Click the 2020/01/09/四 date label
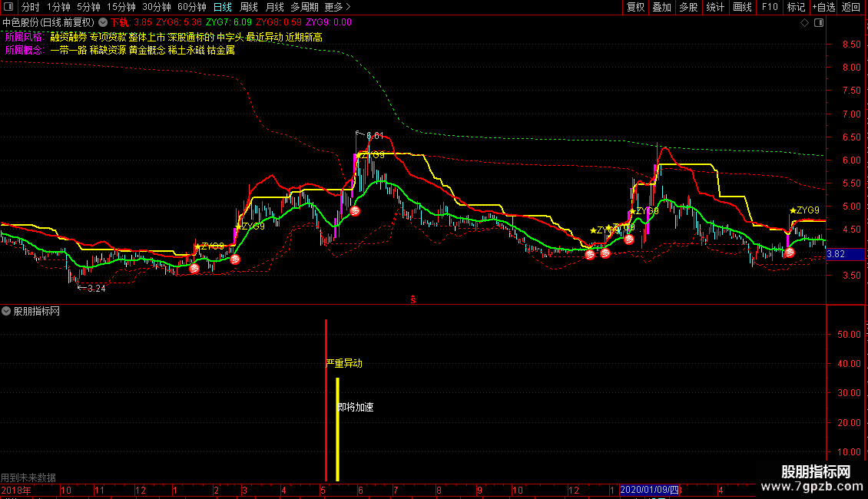 649,490
